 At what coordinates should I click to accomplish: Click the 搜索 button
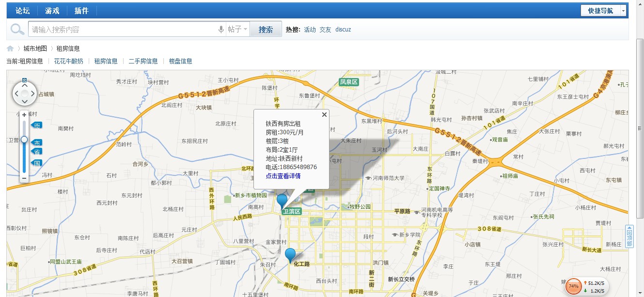point(266,30)
